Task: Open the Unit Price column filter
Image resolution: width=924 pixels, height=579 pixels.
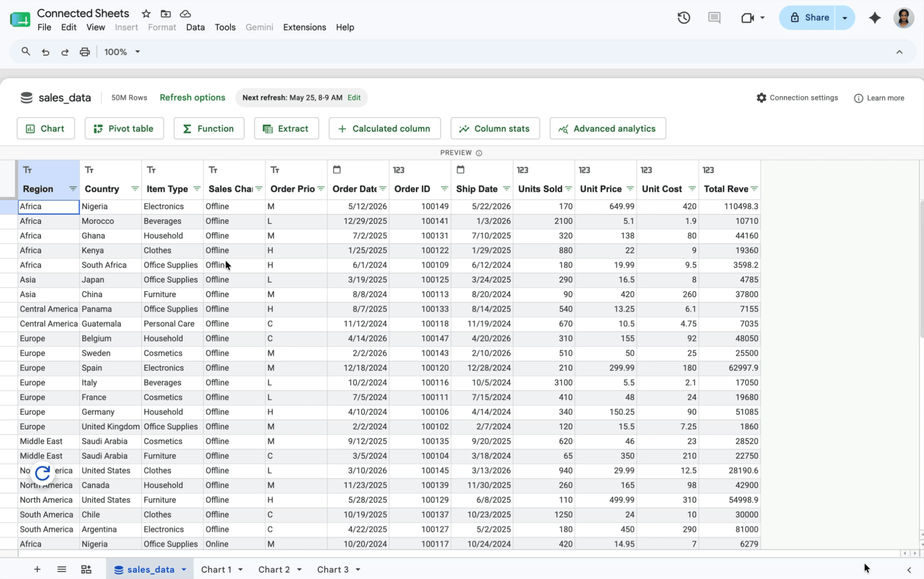Action: click(630, 189)
